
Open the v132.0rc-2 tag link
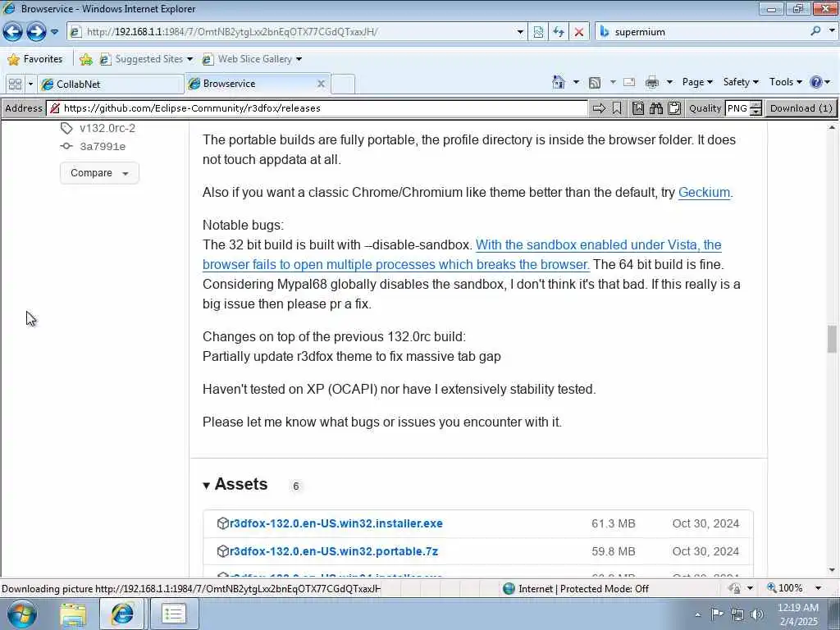(x=107, y=128)
